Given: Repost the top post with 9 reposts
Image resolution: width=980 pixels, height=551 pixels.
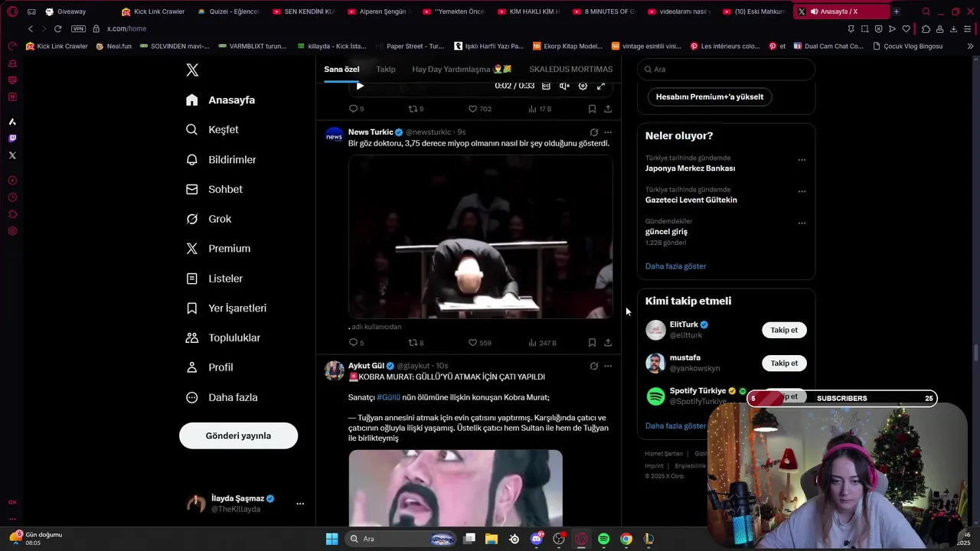Looking at the screenshot, I should pyautogui.click(x=416, y=109).
